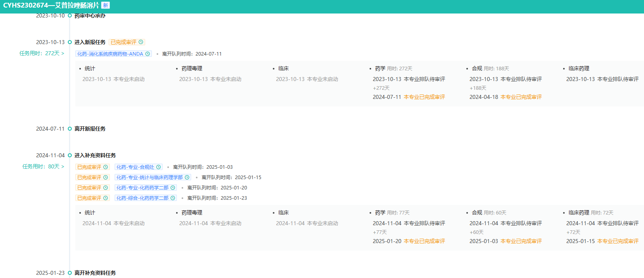Click 药学 用时: 272天 column heading
This screenshot has width=644, height=278.
tap(393, 69)
